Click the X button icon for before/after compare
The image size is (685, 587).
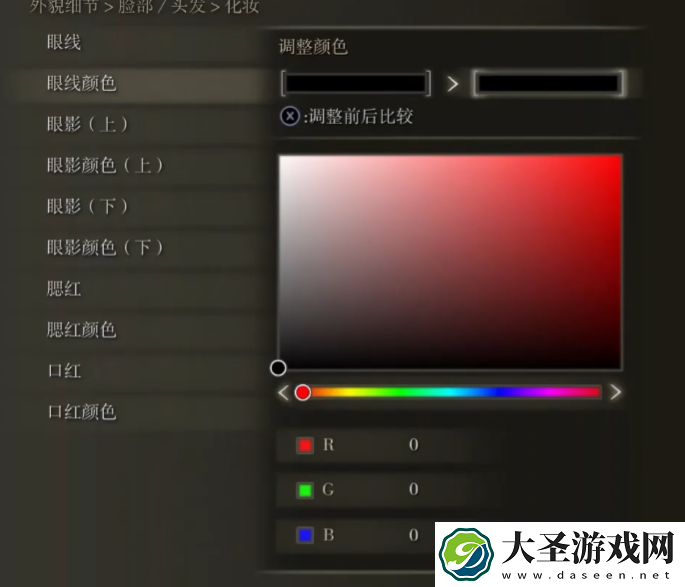pos(290,116)
